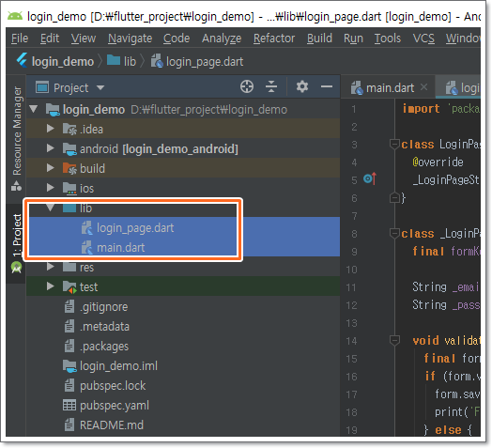Open the Run menu
Viewport: 492px width, 448px height.
353,39
